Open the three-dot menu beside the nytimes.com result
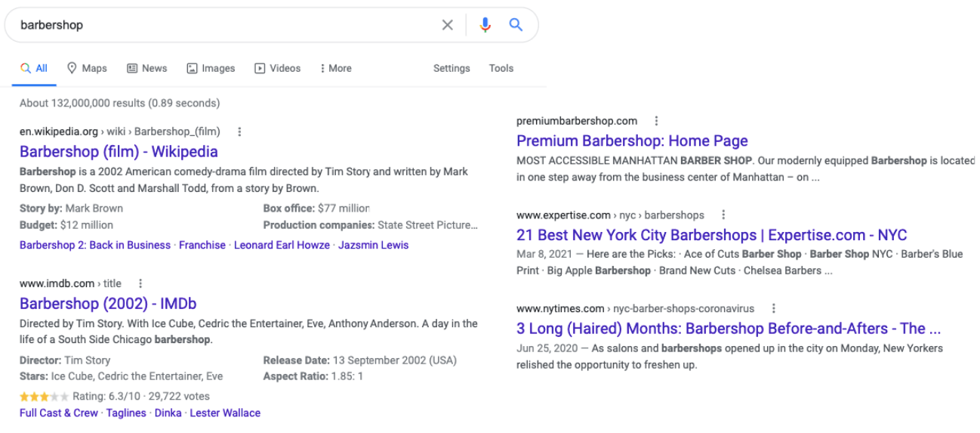Viewport: 980px width, 433px height. coord(773,308)
